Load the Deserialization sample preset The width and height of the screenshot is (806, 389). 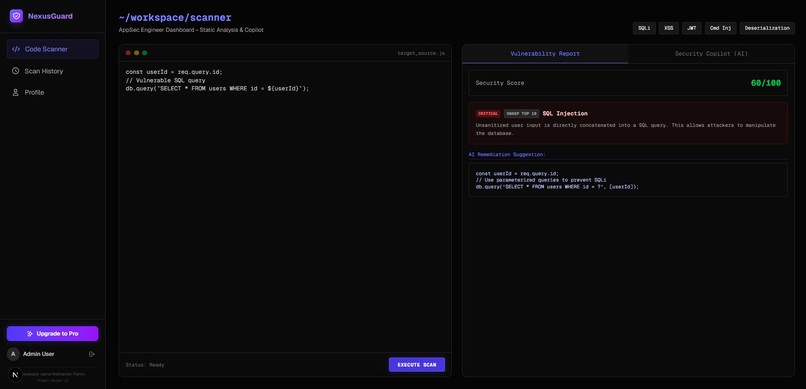click(x=767, y=28)
